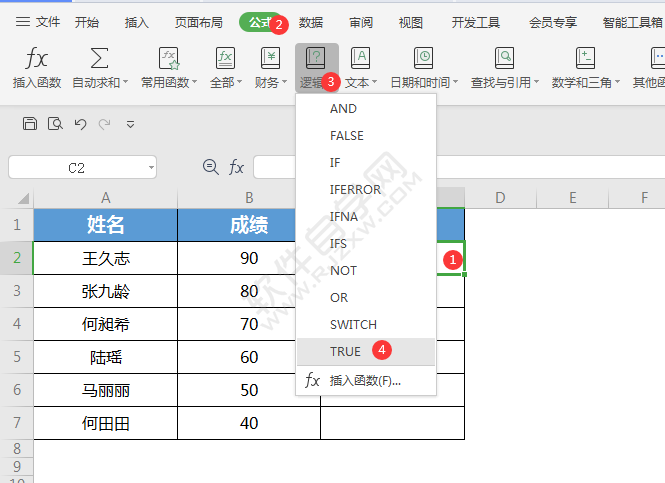The width and height of the screenshot is (665, 483).
Task: Switch to the 审阅 tab
Action: coord(361,22)
